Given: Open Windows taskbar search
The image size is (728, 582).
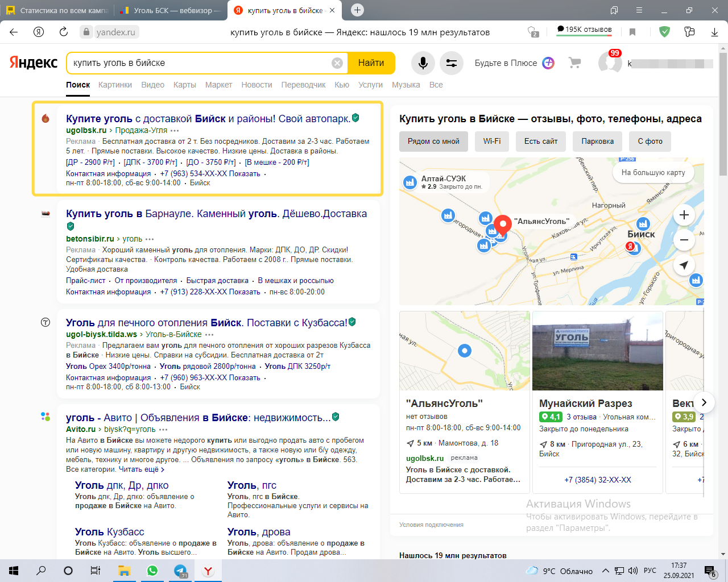Looking at the screenshot, I should point(41,571).
